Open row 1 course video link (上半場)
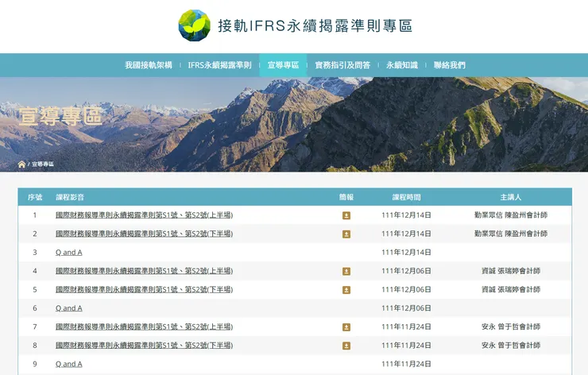588x375 pixels. pyautogui.click(x=145, y=215)
